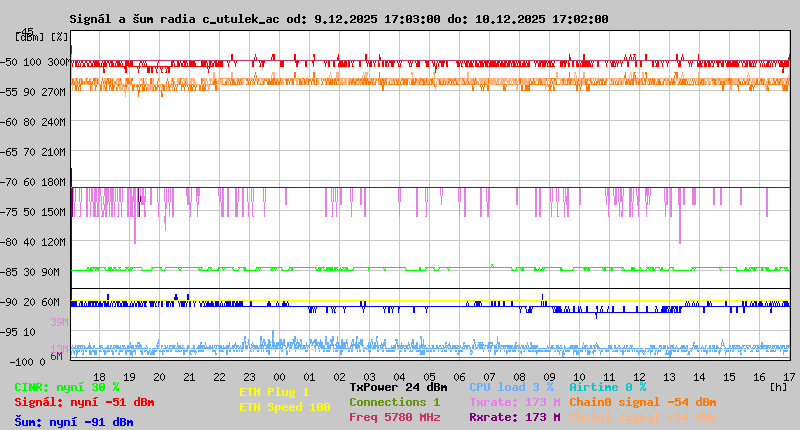The image size is (800, 430).
Task: Click the '18' hour tick label
Action: (99, 377)
